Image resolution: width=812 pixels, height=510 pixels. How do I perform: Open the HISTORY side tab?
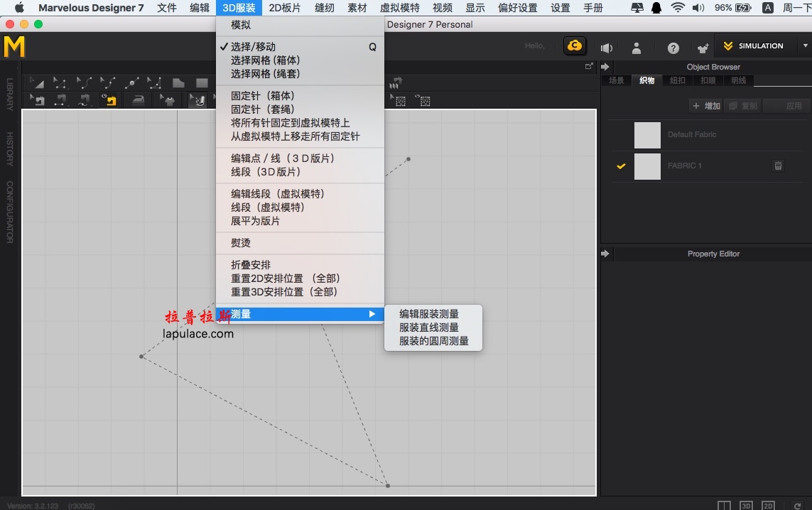[x=10, y=149]
